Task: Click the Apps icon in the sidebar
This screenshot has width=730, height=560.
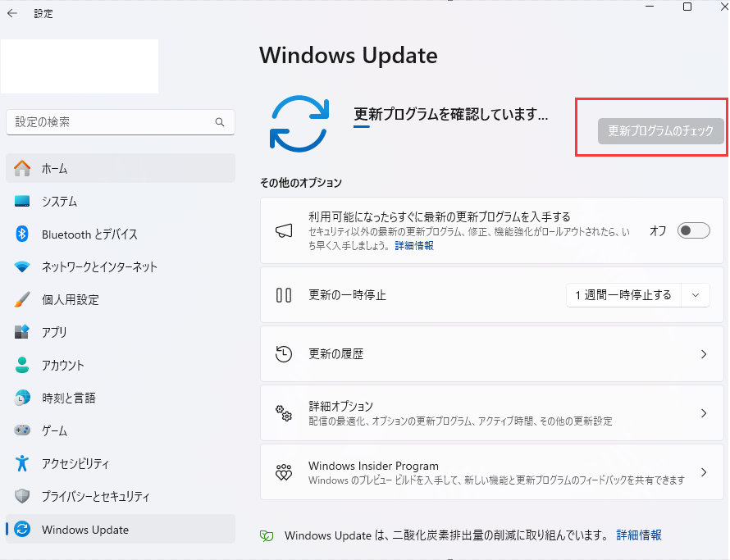Action: click(x=22, y=332)
